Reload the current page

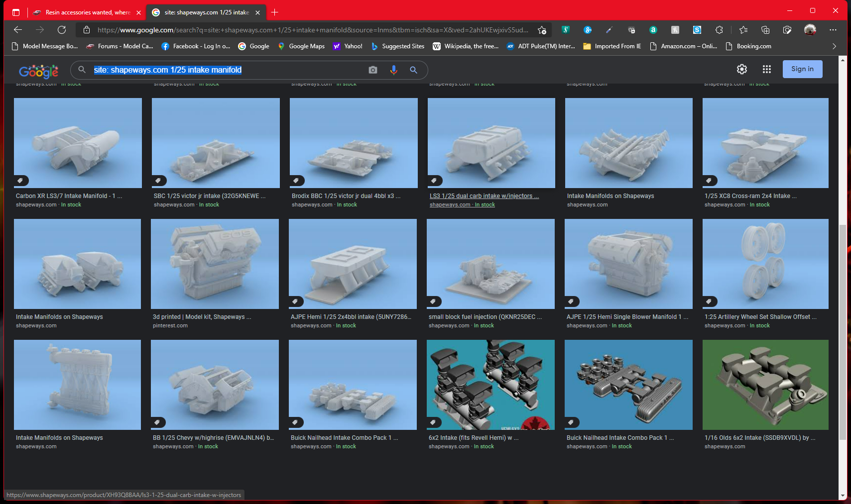tap(62, 30)
